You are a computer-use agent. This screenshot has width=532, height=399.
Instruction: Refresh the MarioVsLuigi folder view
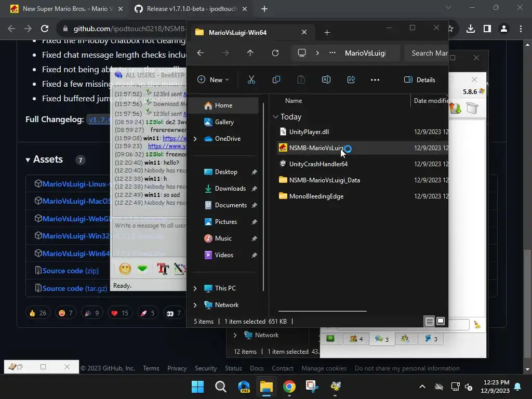(x=275, y=53)
